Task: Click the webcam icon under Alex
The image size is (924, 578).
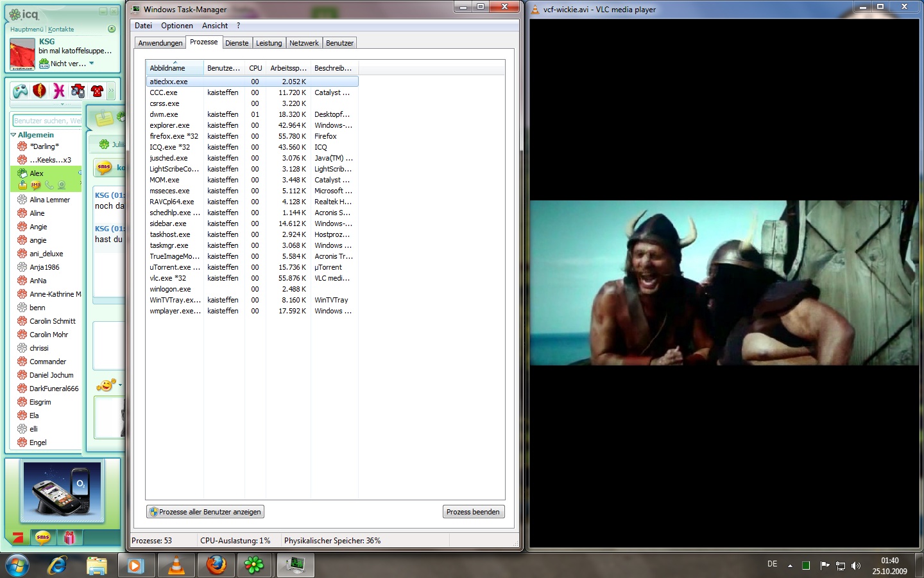Action: click(x=62, y=185)
